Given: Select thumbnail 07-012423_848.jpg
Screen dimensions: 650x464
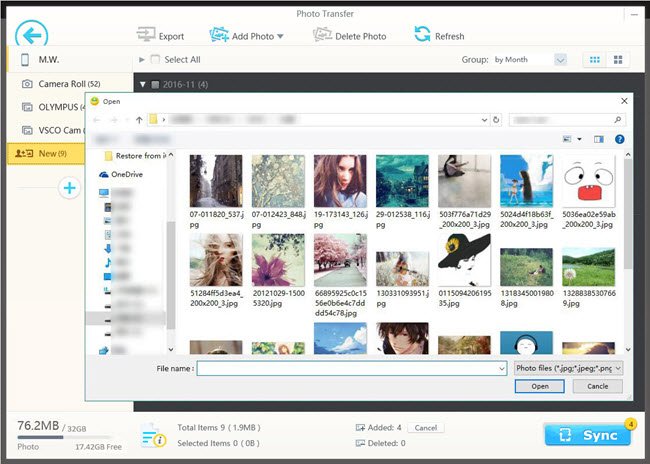Looking at the screenshot, I should point(278,192).
